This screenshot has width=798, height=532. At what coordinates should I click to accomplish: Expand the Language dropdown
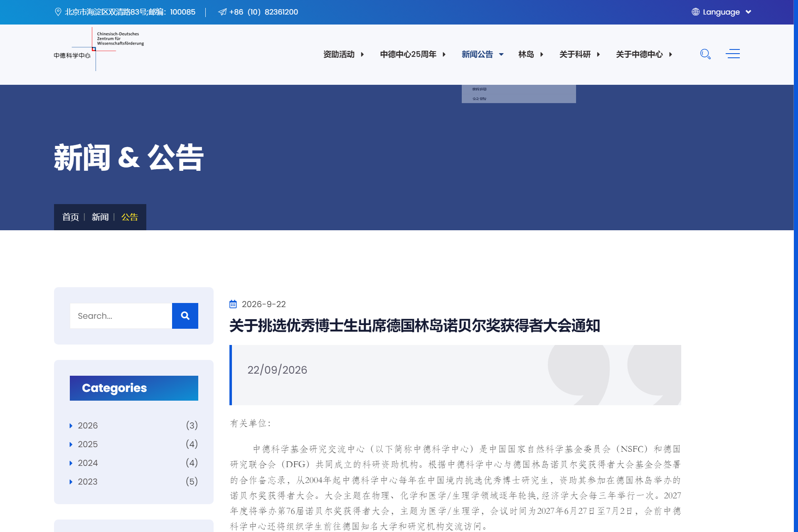click(x=749, y=12)
